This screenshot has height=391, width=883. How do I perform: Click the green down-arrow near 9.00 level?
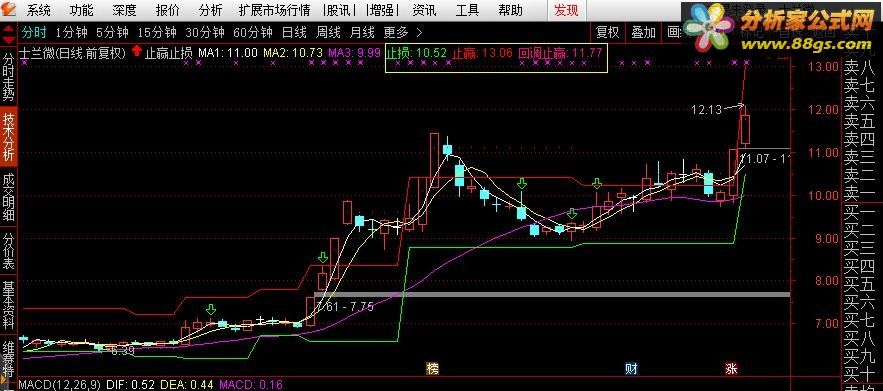[572, 214]
